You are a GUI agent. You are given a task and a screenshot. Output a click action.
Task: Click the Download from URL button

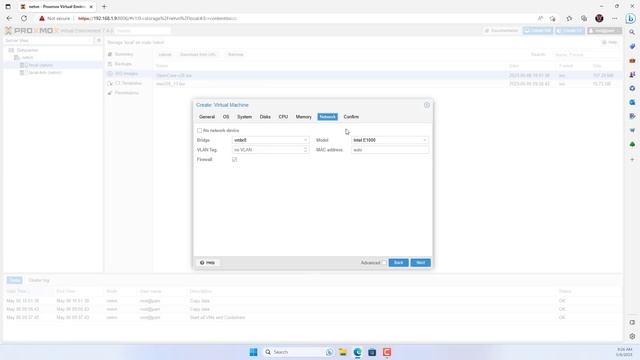pyautogui.click(x=198, y=55)
